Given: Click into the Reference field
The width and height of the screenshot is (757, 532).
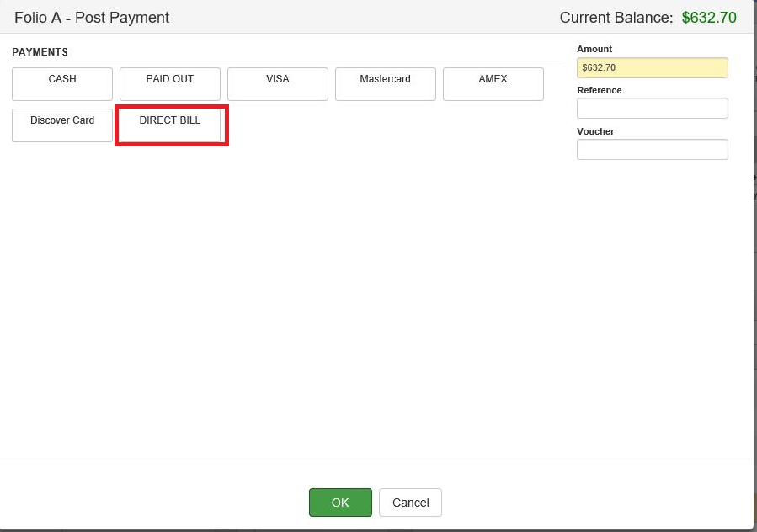Looking at the screenshot, I should coord(652,108).
